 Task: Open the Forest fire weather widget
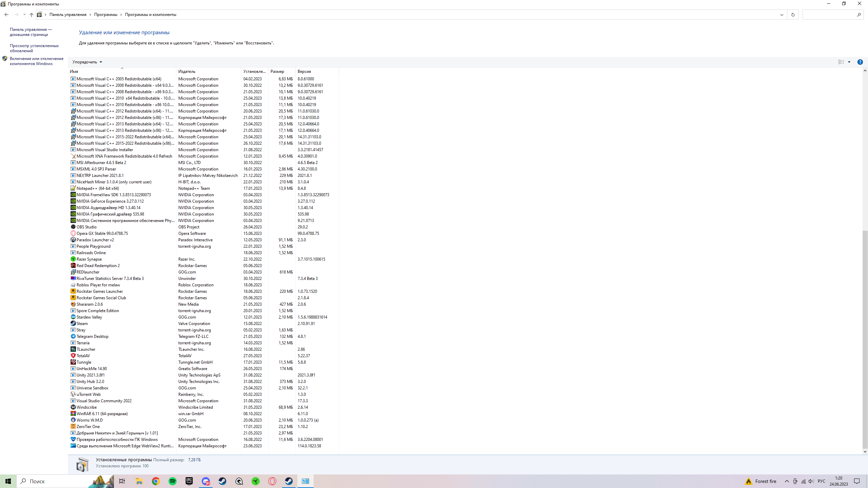click(761, 481)
